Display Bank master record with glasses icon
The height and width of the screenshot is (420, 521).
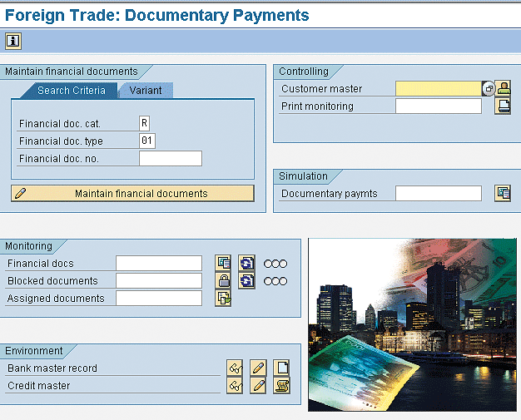click(x=235, y=368)
